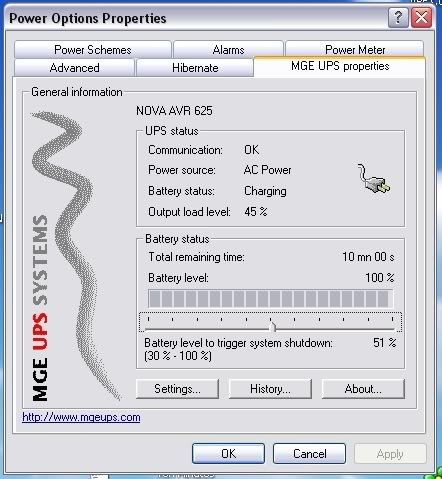Click the Battery level to trigger shutdown label
Image resolution: width=442 pixels, height=479 pixels.
pos(238,343)
